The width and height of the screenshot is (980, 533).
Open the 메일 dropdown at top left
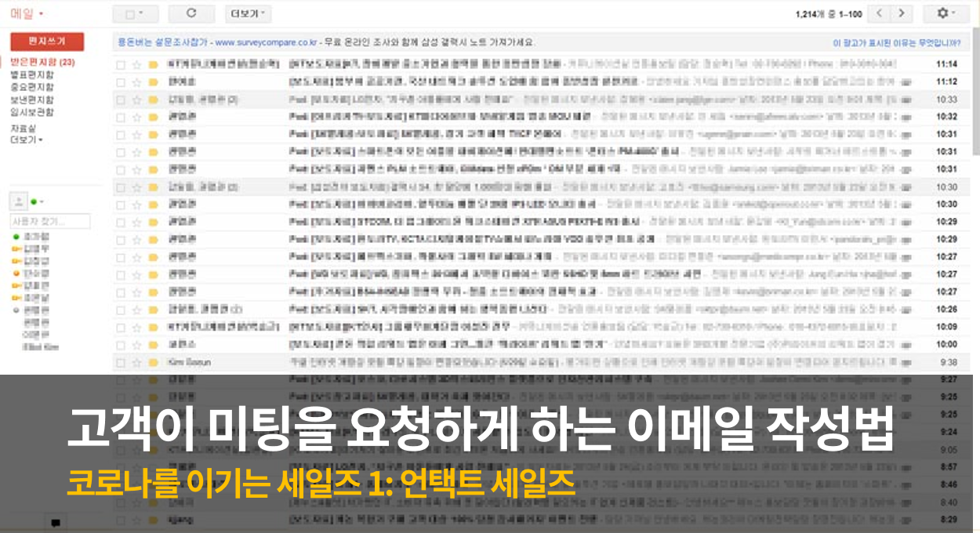[x=27, y=13]
